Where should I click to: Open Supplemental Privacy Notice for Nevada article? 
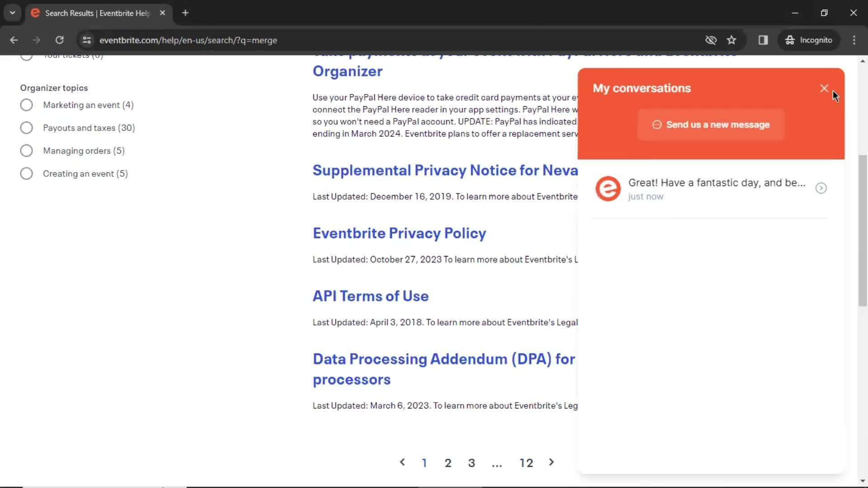click(445, 170)
